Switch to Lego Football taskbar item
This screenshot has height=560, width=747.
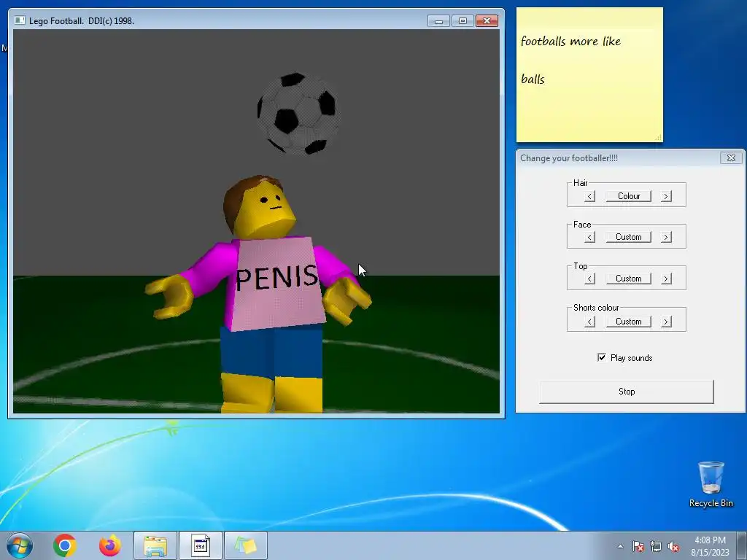pyautogui.click(x=201, y=545)
